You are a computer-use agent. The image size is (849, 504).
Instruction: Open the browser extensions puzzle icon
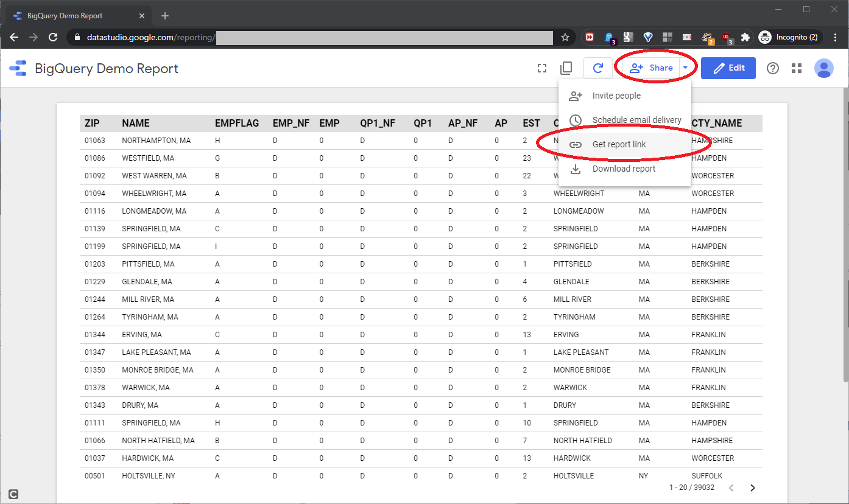(x=745, y=37)
